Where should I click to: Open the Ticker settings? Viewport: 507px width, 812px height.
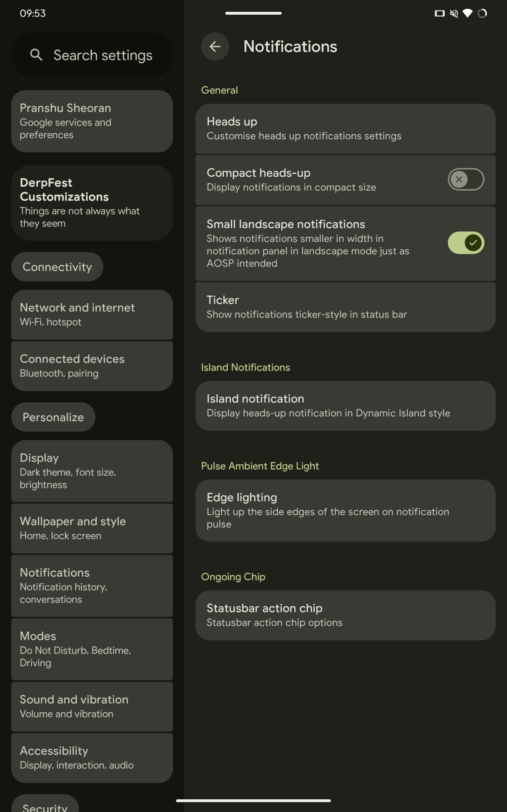click(x=345, y=307)
